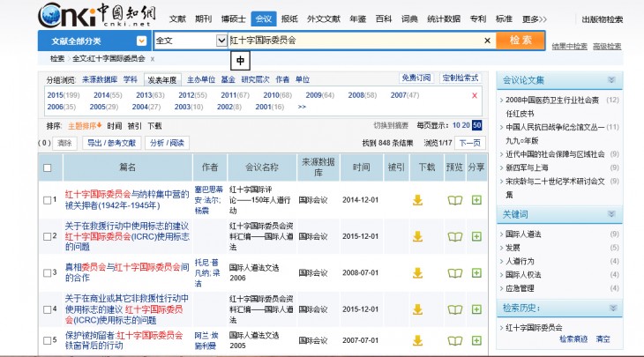Clear the search box with X icon
The height and width of the screenshot is (357, 644).
pyautogui.click(x=487, y=41)
